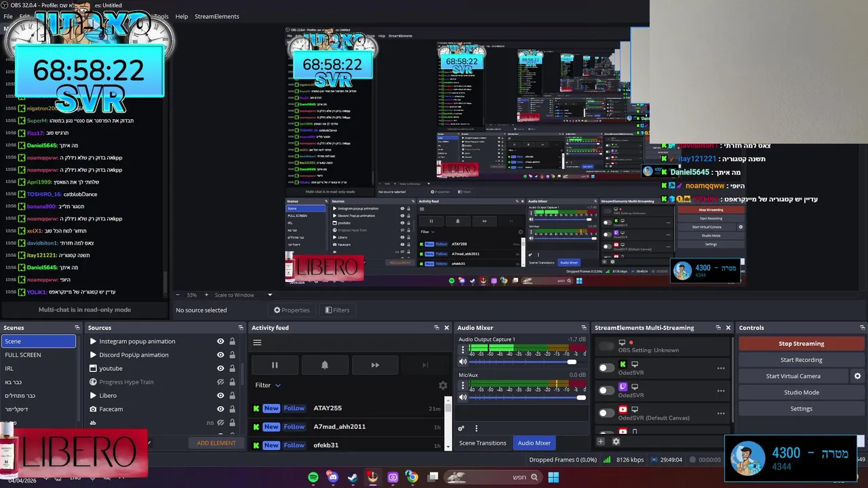
Task: Open Multi-Streaming settings gear
Action: [x=616, y=441]
